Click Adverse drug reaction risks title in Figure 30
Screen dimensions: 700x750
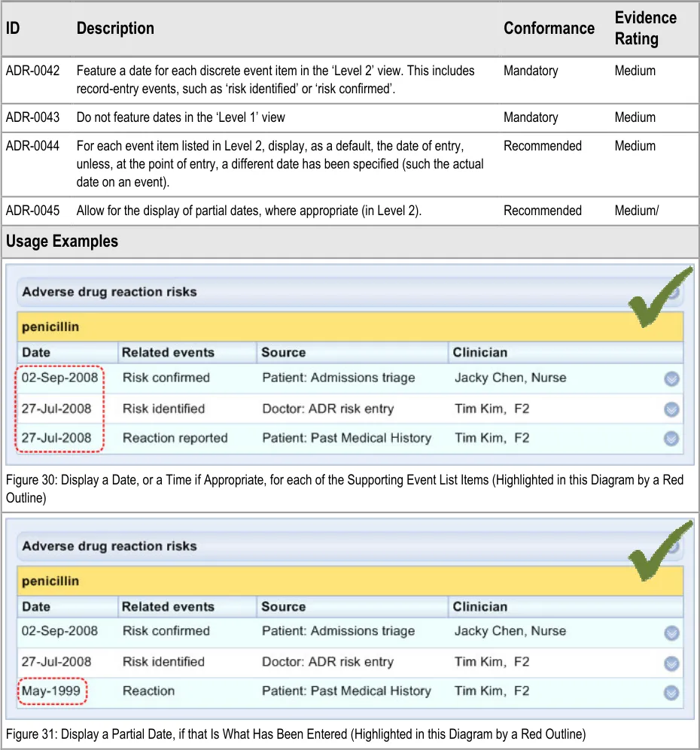pos(109,292)
